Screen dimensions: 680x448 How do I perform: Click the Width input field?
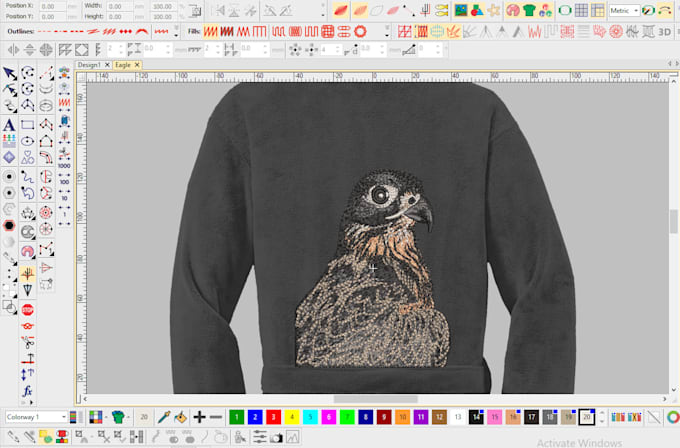[x=120, y=7]
